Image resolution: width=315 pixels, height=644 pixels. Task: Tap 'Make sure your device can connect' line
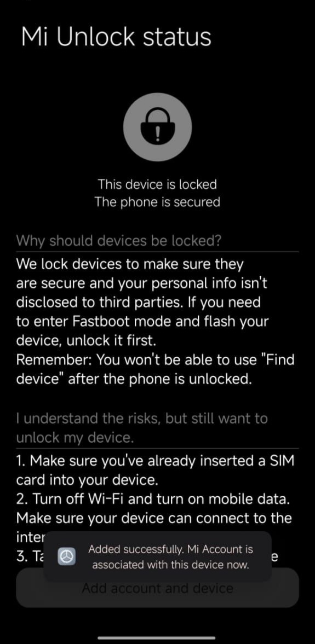point(154,518)
